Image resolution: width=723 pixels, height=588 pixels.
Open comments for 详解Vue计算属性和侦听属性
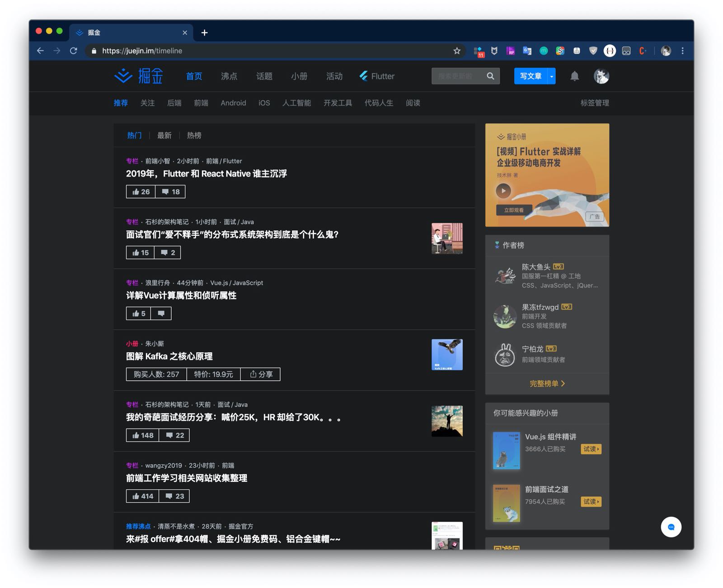click(x=161, y=313)
